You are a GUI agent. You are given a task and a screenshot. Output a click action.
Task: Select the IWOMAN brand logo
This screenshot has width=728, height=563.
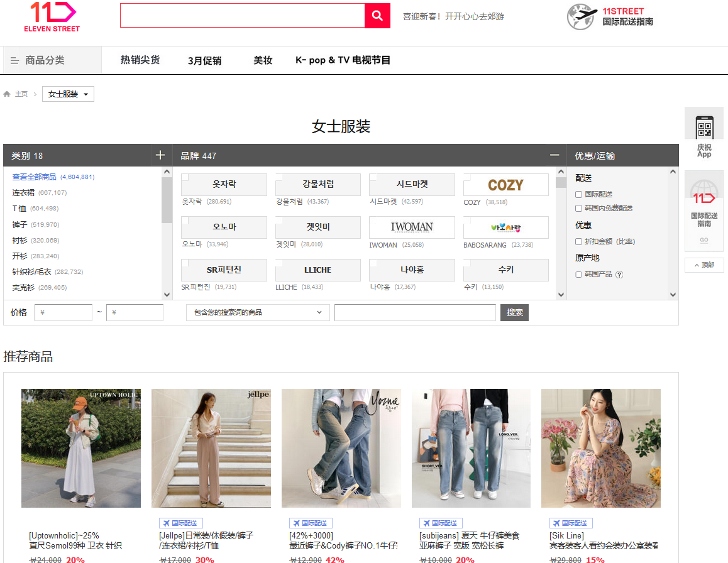pos(412,227)
